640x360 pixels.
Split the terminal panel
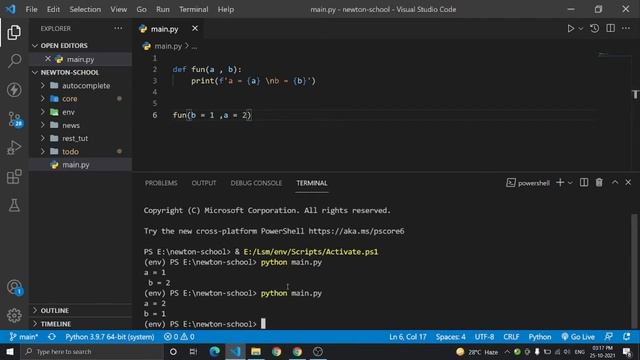tap(584, 182)
